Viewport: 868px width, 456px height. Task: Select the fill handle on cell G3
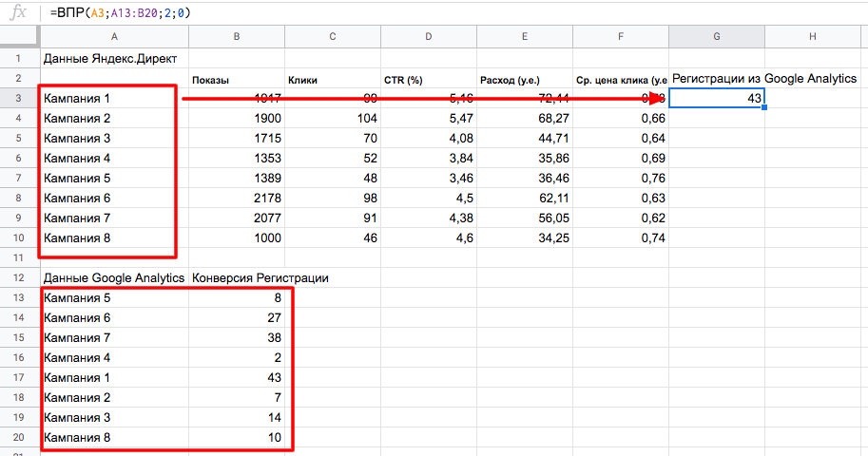[764, 107]
